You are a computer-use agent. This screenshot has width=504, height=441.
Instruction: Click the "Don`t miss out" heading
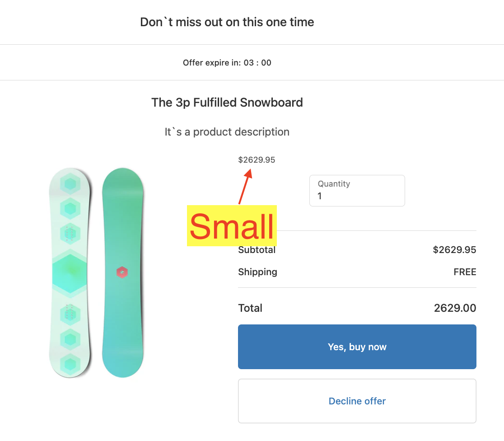[x=227, y=22]
